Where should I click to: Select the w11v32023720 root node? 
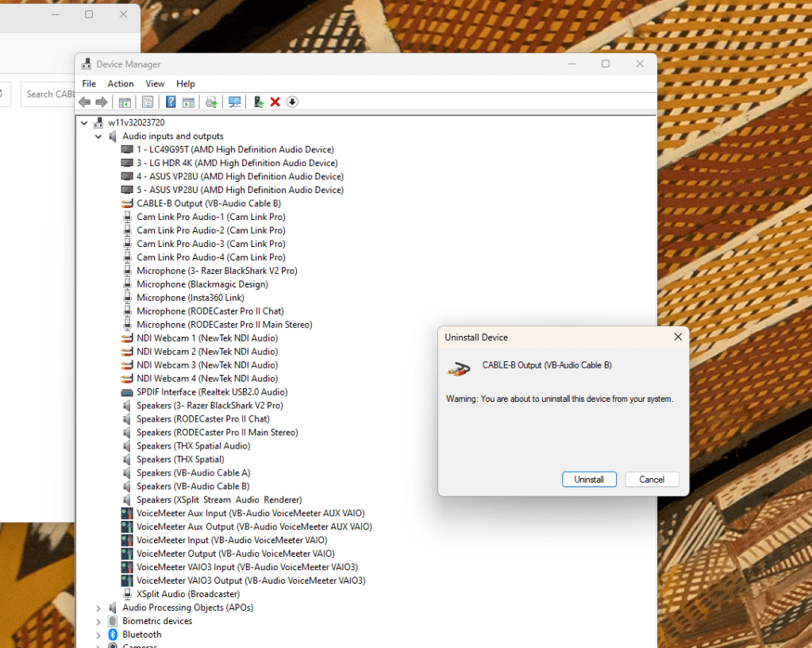[x=137, y=123]
